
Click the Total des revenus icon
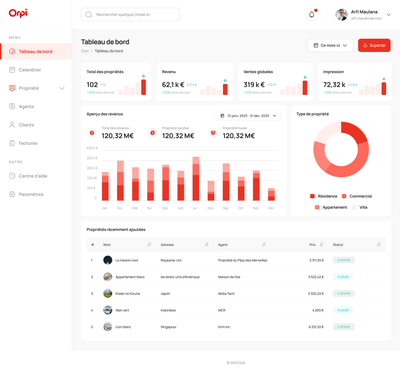(x=92, y=133)
